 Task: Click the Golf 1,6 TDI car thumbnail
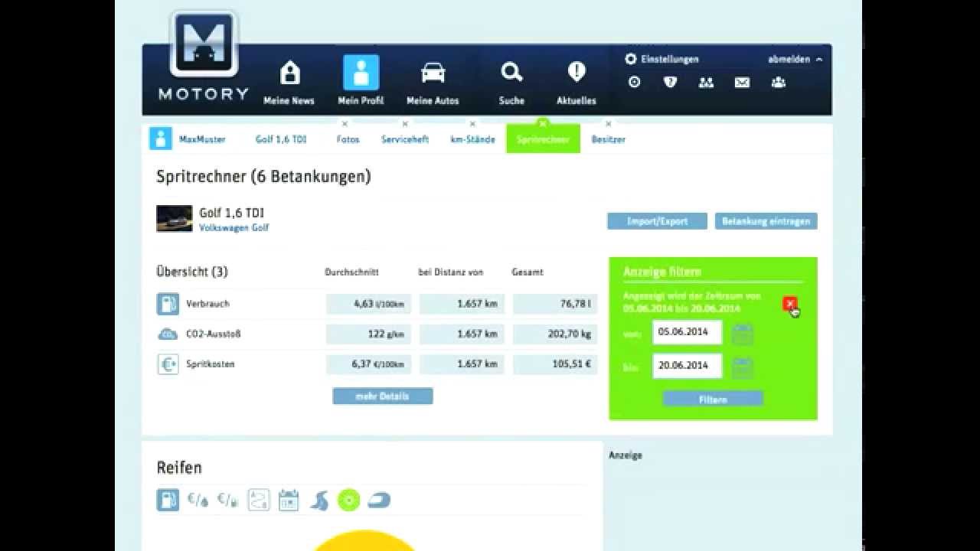pyautogui.click(x=175, y=218)
